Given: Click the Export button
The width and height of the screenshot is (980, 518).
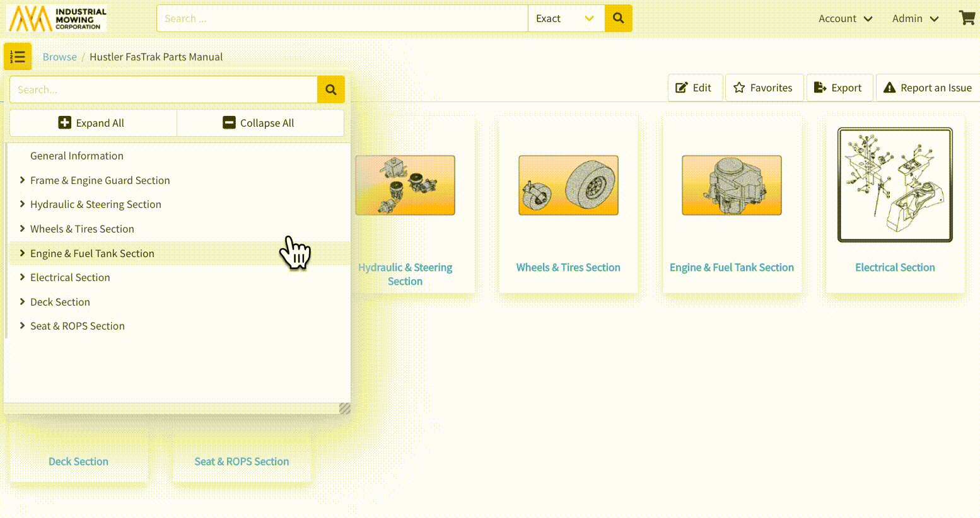Looking at the screenshot, I should tap(837, 88).
